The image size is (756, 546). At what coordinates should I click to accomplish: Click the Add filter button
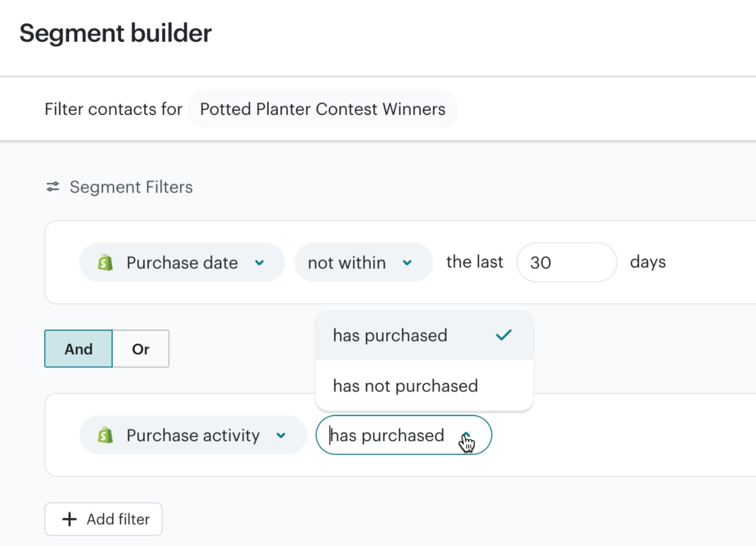point(103,519)
